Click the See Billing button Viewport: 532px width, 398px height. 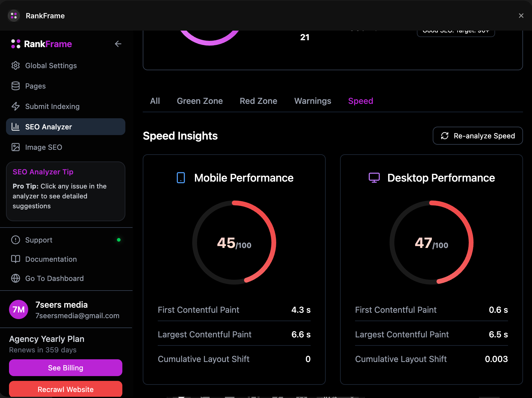[66, 368]
